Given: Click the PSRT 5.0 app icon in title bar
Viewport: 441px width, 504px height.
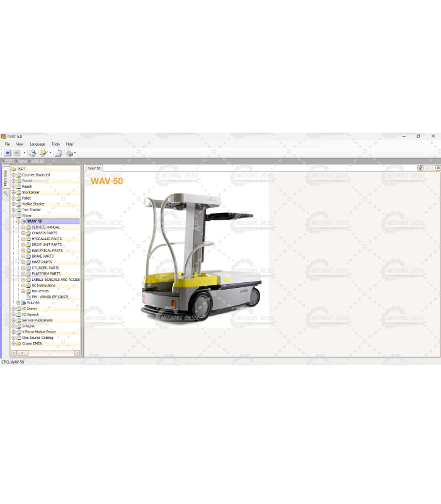Looking at the screenshot, I should click(4, 137).
